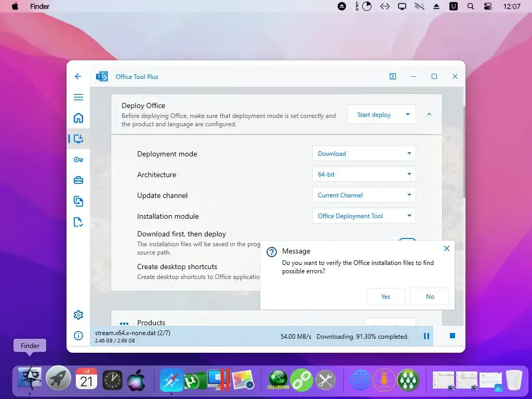Viewport: 532px width, 399px height.
Task: Open the Start deploy dropdown arrow
Action: pos(408,114)
